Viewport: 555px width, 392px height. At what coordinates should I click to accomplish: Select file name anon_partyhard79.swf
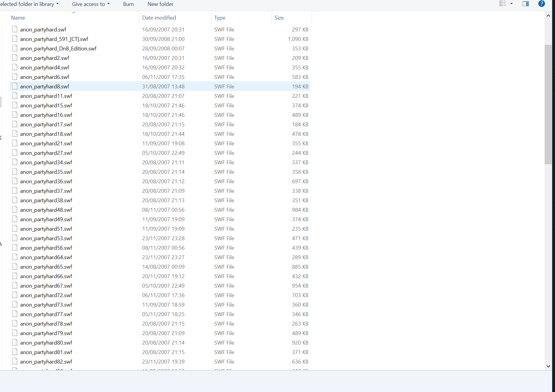[46, 333]
